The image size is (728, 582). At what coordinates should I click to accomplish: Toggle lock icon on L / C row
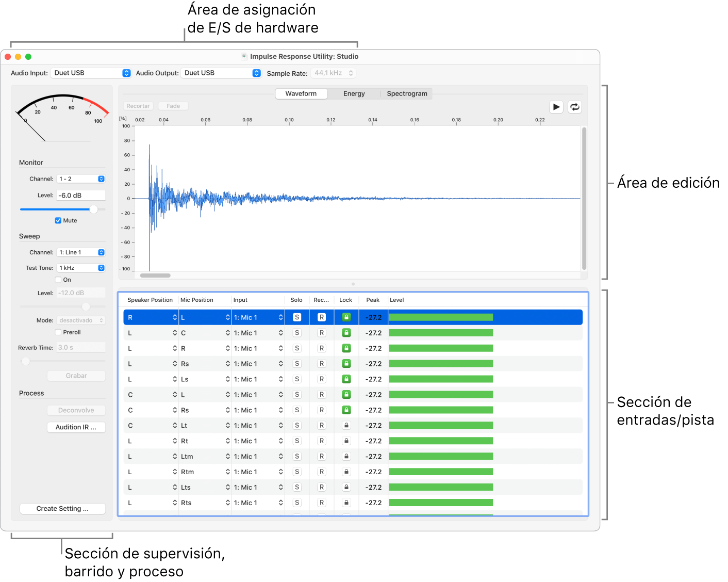click(x=346, y=333)
